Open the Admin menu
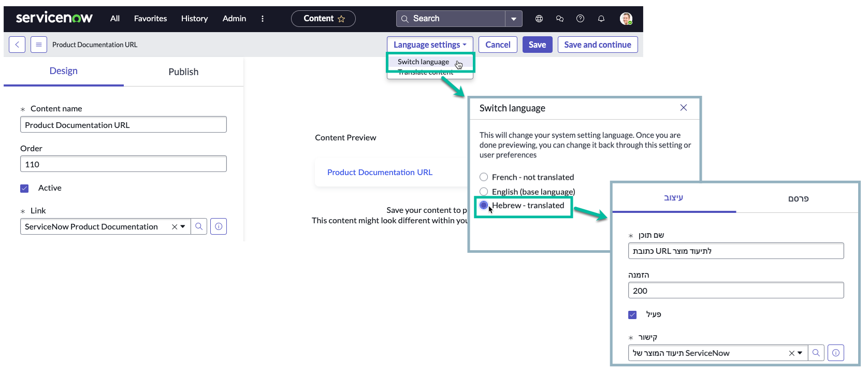The image size is (868, 374). (234, 19)
